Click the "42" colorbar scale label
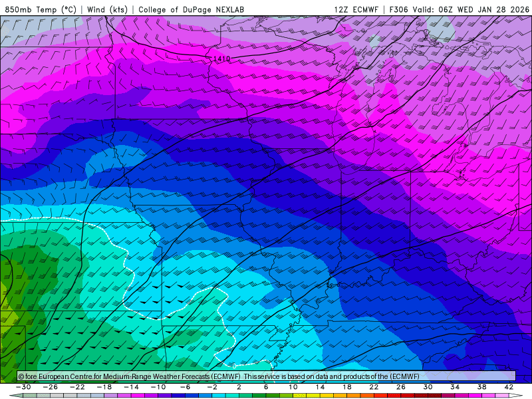 click(x=509, y=387)
